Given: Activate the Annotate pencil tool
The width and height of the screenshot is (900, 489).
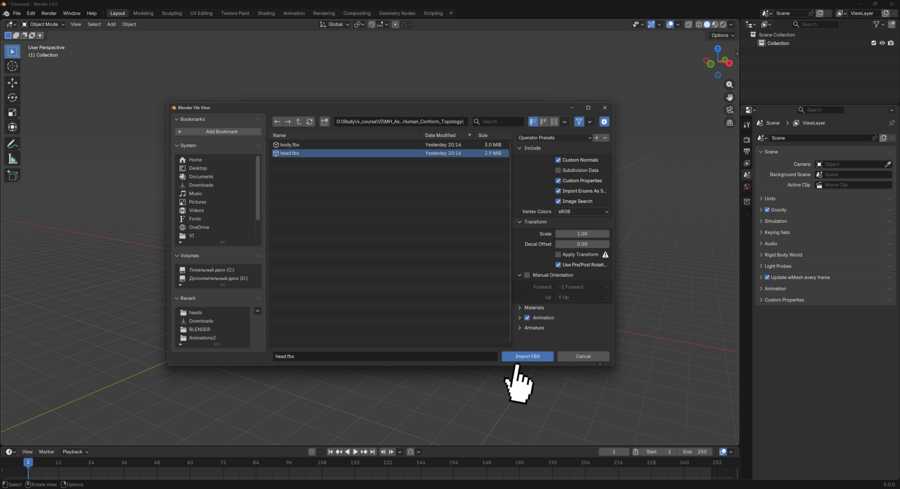Looking at the screenshot, I should (x=13, y=144).
